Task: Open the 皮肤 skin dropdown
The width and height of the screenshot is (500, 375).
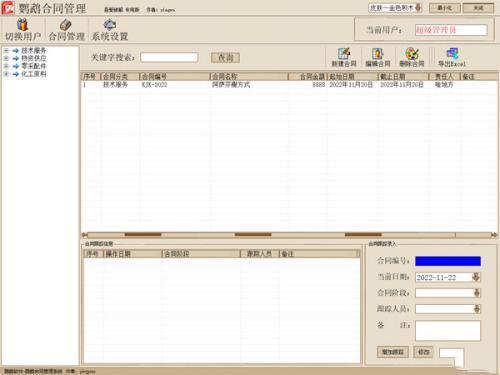Action: (418, 8)
